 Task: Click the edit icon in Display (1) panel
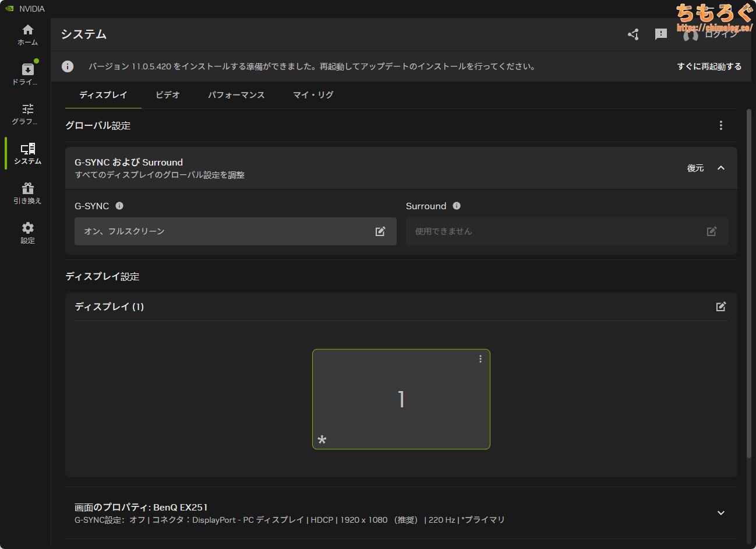point(720,307)
